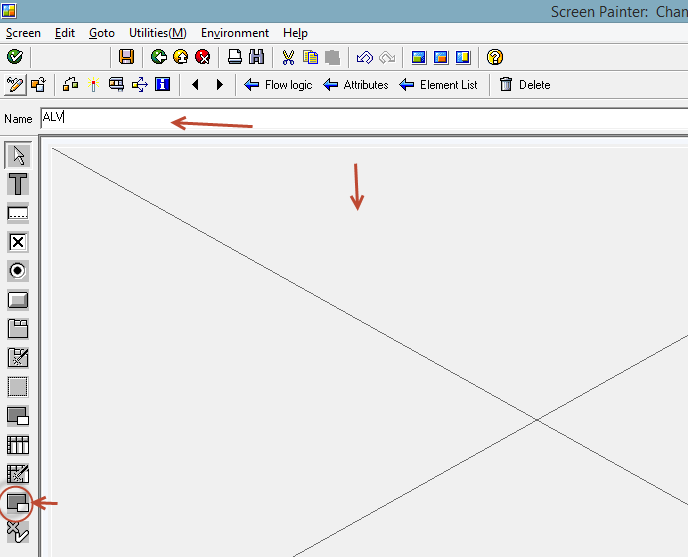Click the Find binoculars icon
The height and width of the screenshot is (557, 688).
tap(256, 57)
